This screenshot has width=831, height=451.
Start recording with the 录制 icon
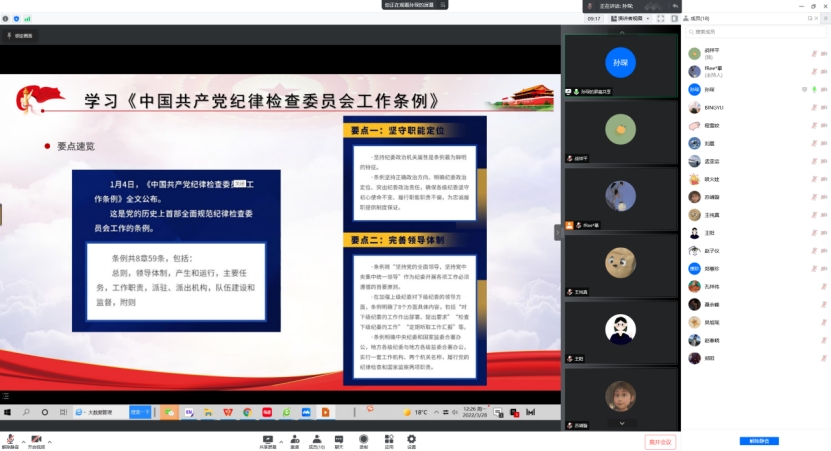[x=364, y=439]
